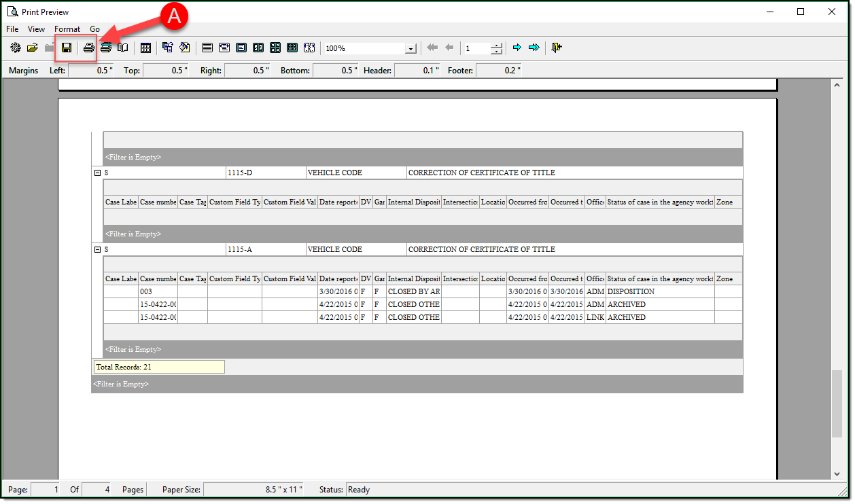This screenshot has width=855, height=504.
Task: Click the Exit preview door icon
Action: click(x=557, y=48)
